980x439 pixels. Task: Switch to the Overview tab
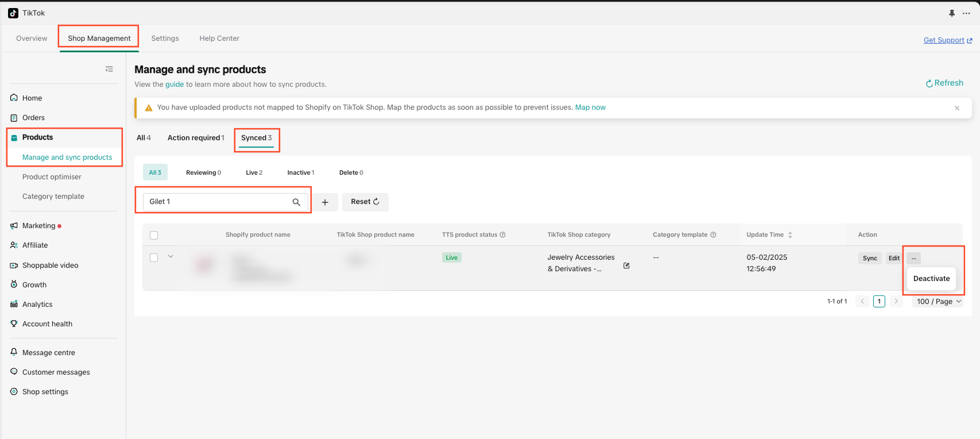click(32, 38)
